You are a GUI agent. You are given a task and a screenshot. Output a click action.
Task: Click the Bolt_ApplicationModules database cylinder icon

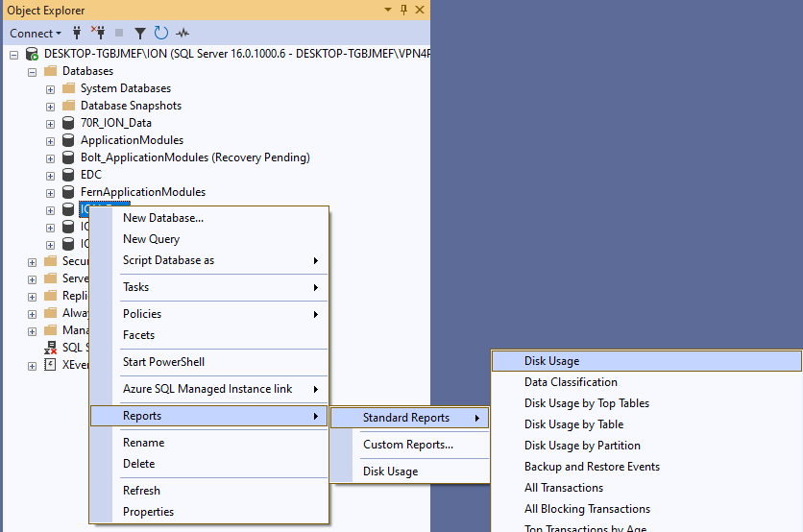[68, 157]
